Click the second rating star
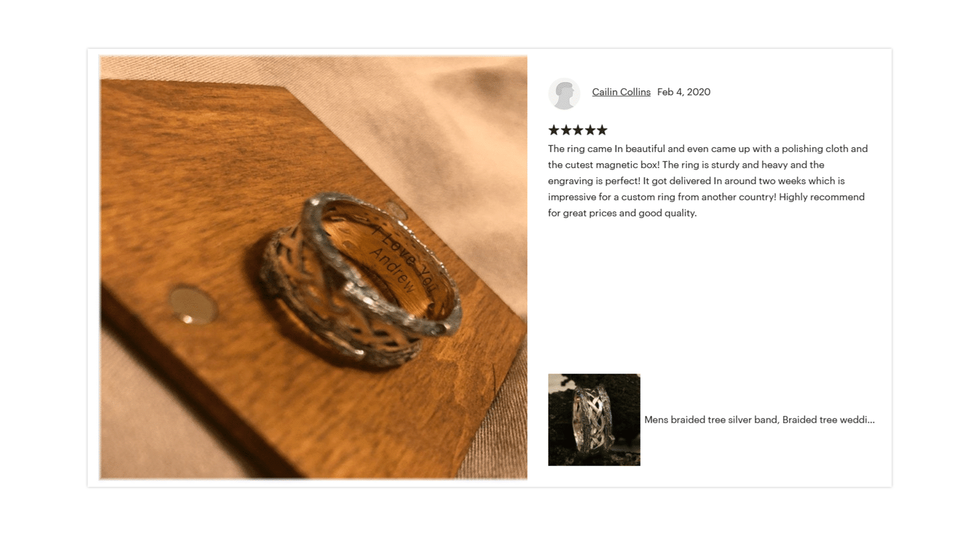This screenshot has height=535, width=980. click(566, 130)
